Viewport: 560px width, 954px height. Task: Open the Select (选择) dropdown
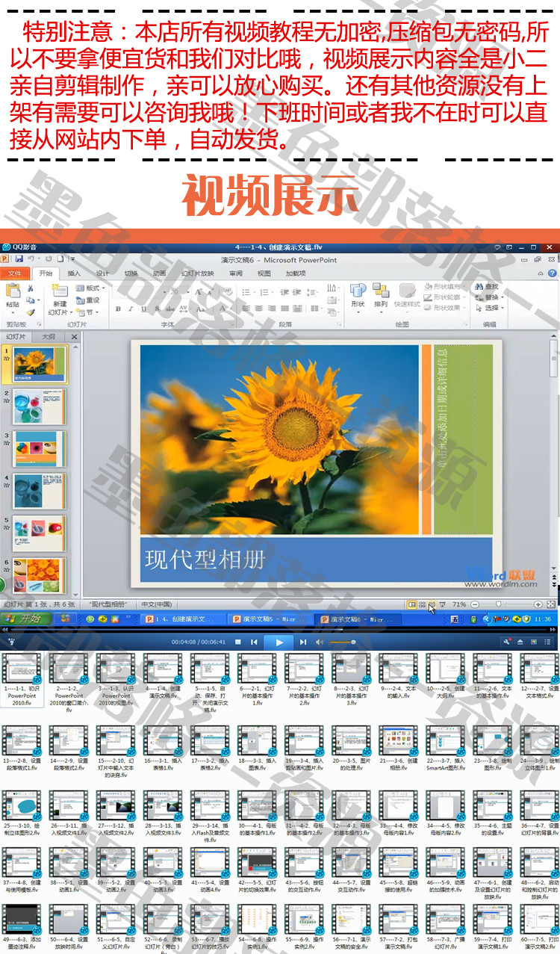coord(489,308)
